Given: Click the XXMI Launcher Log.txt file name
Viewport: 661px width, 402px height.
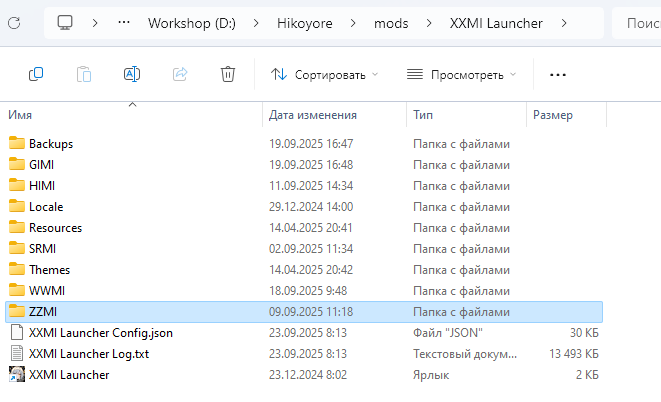Looking at the screenshot, I should (89, 354).
